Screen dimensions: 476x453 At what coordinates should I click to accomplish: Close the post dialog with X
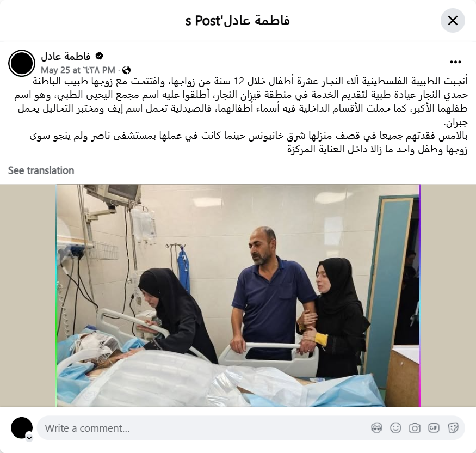[453, 21]
